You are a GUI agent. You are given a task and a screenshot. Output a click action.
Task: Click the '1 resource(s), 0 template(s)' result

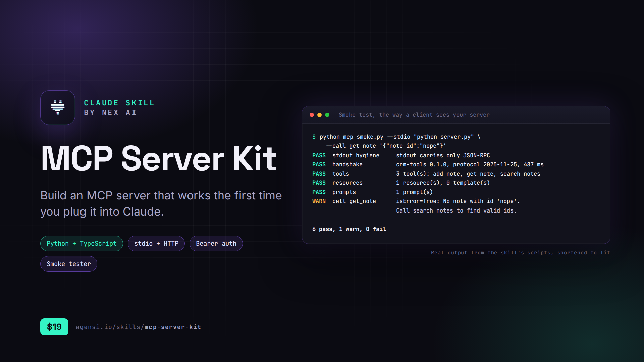pos(443,183)
